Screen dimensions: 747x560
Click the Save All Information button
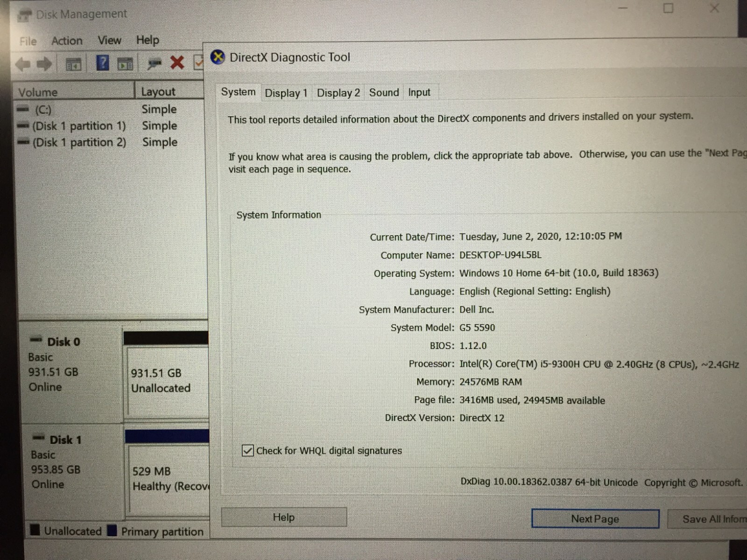[x=708, y=519]
